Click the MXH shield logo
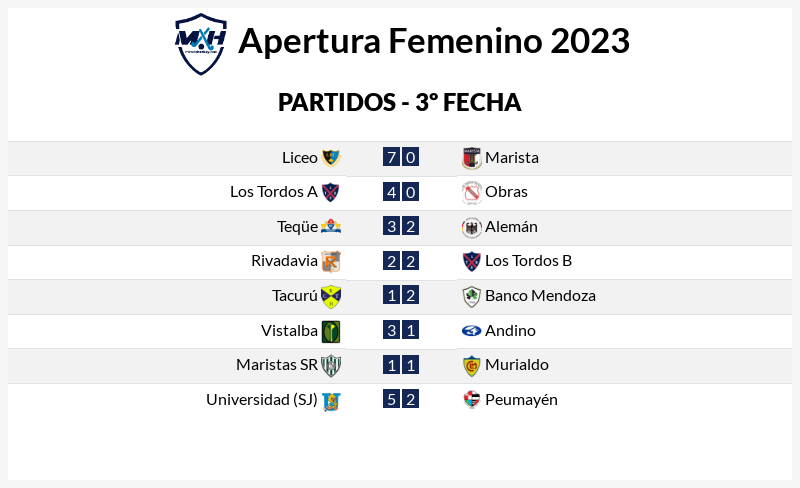Viewport: 800px width, 488px height. (x=201, y=44)
